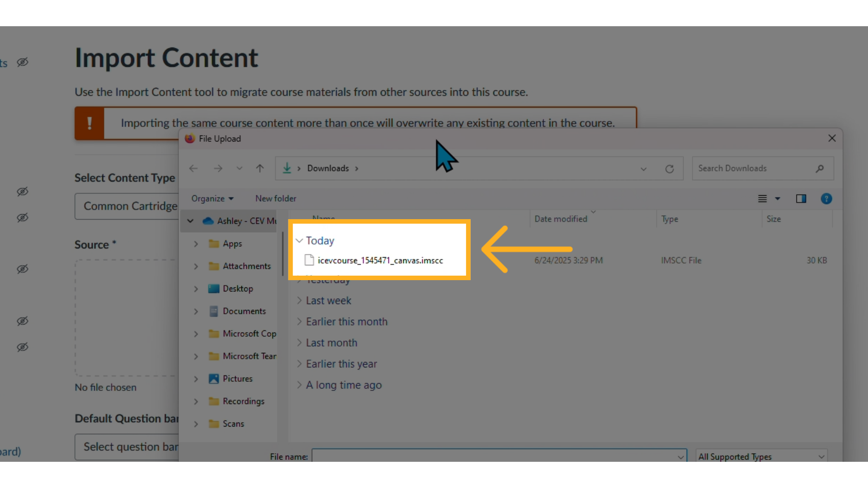868x488 pixels.
Task: Click the Forward navigation arrow
Action: click(218, 168)
